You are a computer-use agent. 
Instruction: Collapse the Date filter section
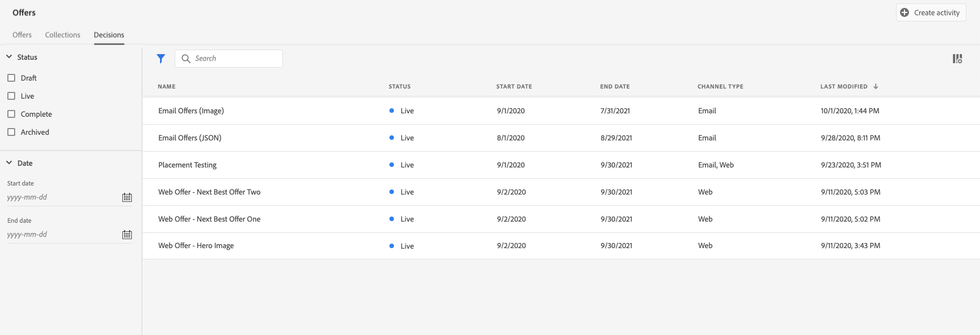tap(9, 163)
